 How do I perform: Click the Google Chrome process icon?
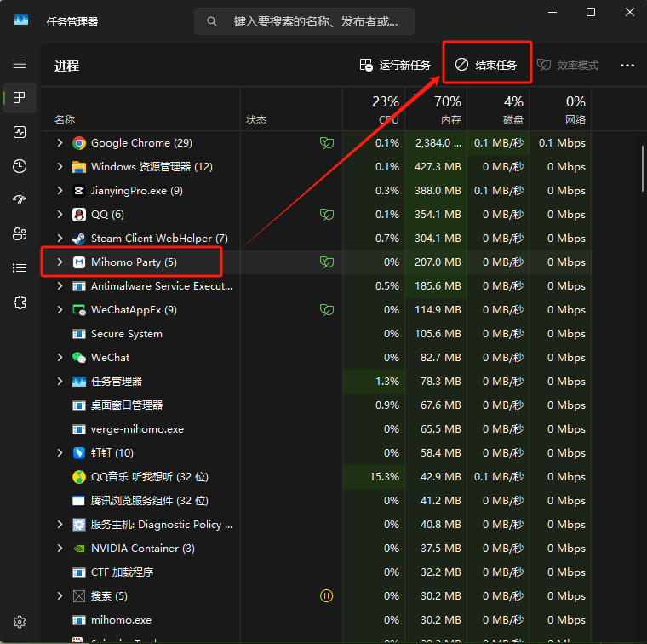(x=79, y=143)
